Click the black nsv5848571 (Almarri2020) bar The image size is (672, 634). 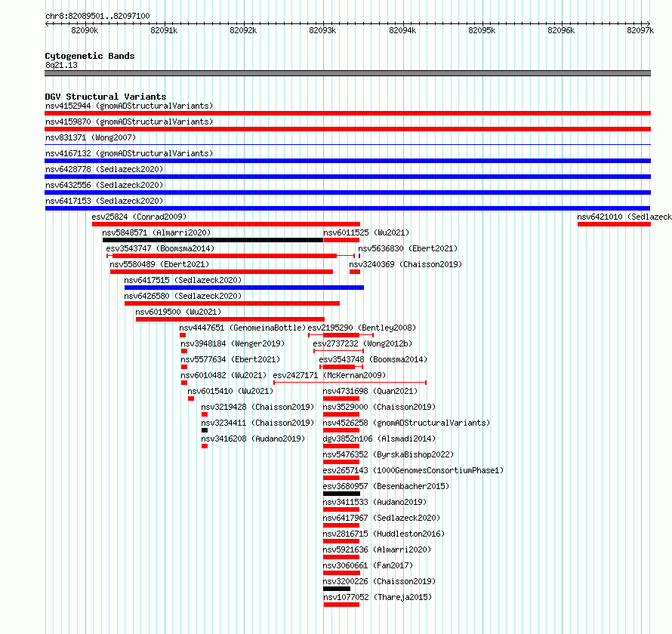click(x=213, y=240)
